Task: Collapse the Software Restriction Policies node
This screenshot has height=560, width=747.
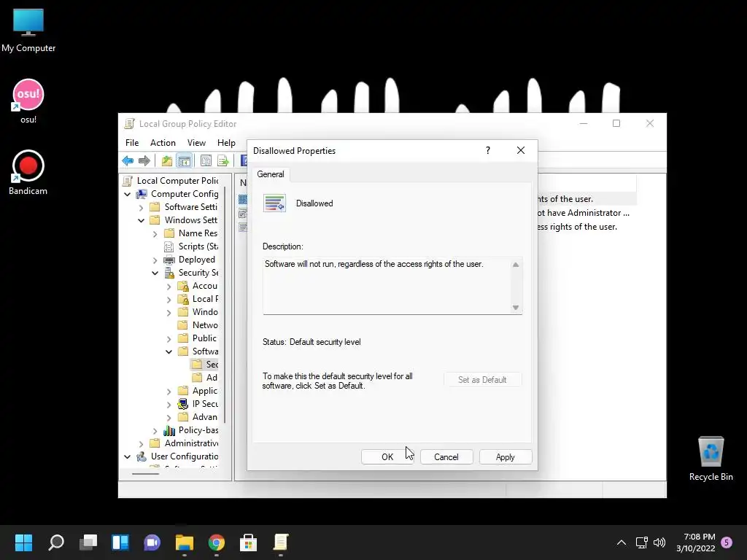Action: click(169, 351)
